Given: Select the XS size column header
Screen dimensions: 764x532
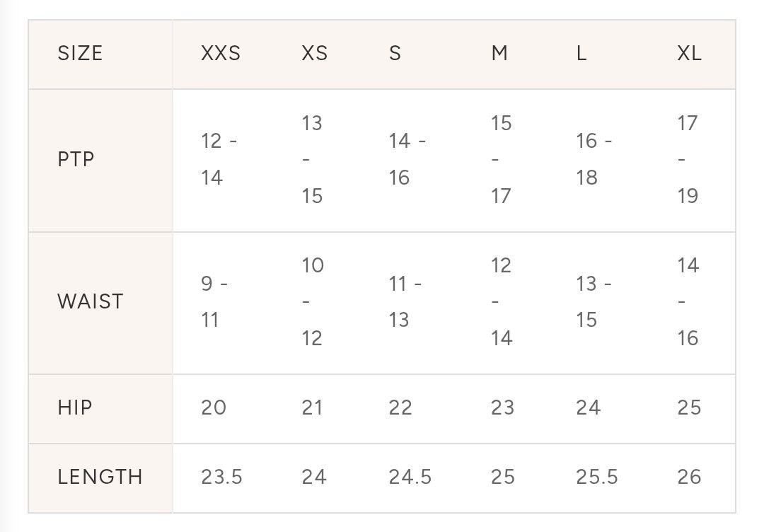Looking at the screenshot, I should 314,54.
